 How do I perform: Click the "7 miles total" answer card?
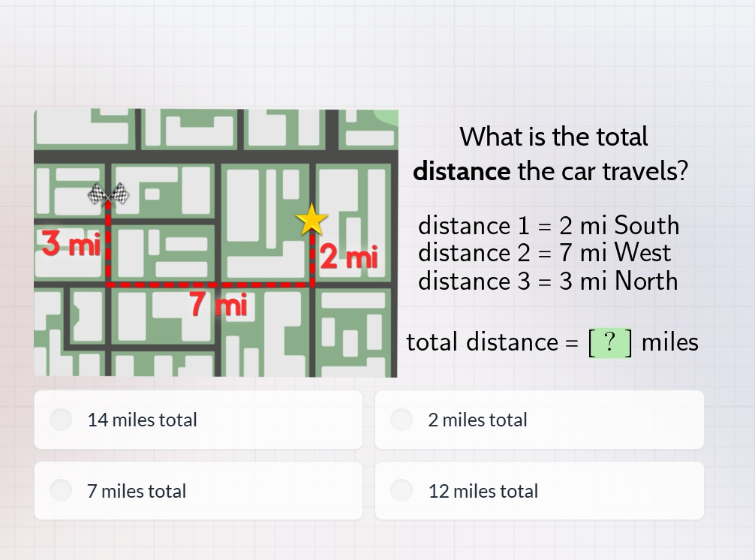point(198,491)
